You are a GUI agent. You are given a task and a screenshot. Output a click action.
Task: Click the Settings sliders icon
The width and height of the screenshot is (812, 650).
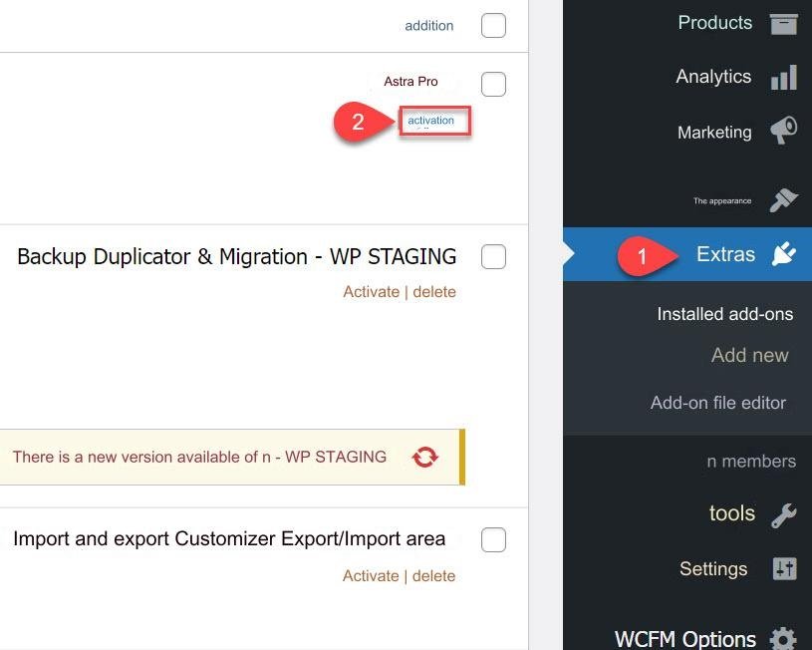[x=784, y=568]
